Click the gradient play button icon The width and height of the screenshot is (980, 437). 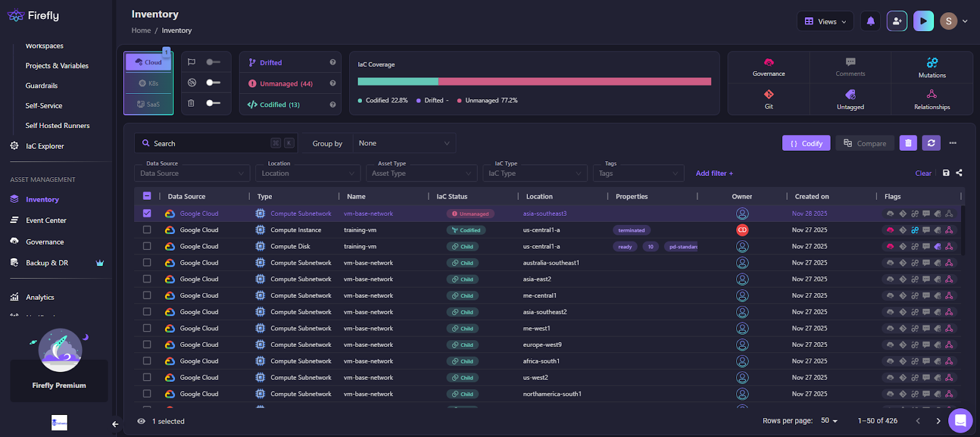pos(924,21)
